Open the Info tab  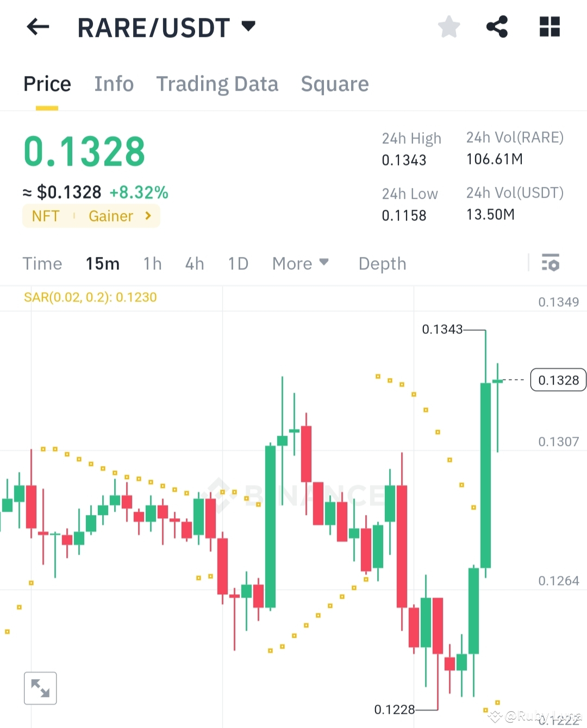coord(114,84)
